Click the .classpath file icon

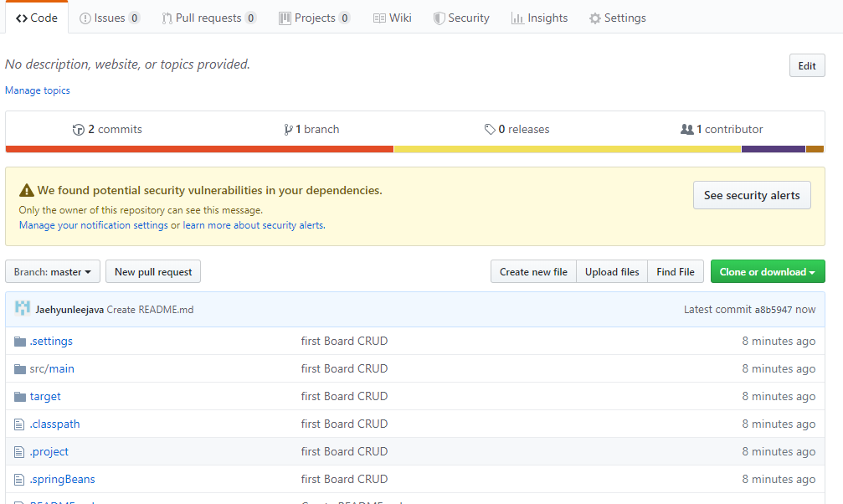(19, 424)
